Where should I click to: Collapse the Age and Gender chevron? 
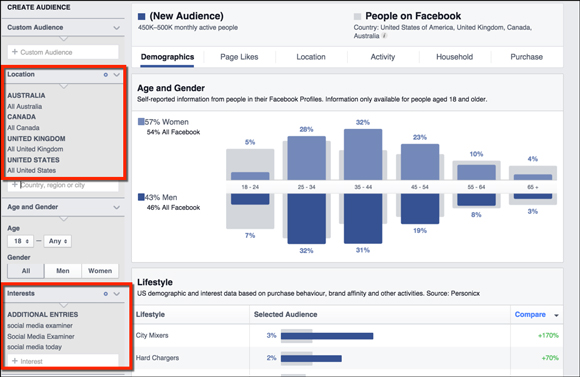(x=117, y=207)
